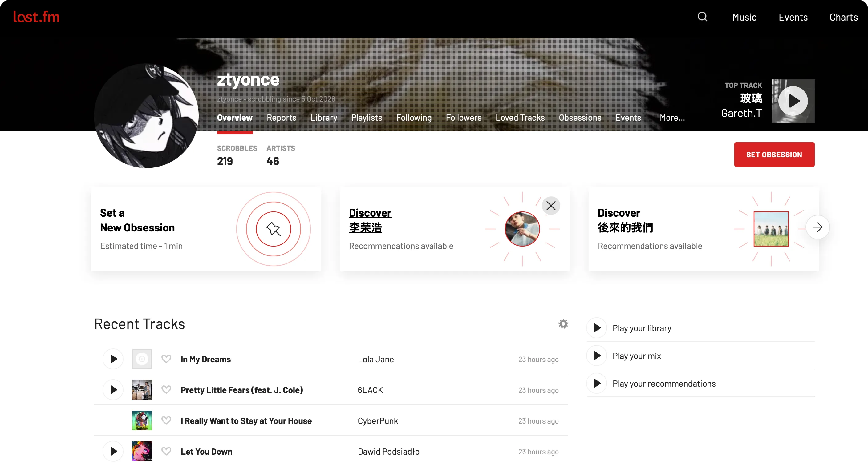This screenshot has width=868, height=466.
Task: Open the CyberPunk track album cover
Action: 142,420
